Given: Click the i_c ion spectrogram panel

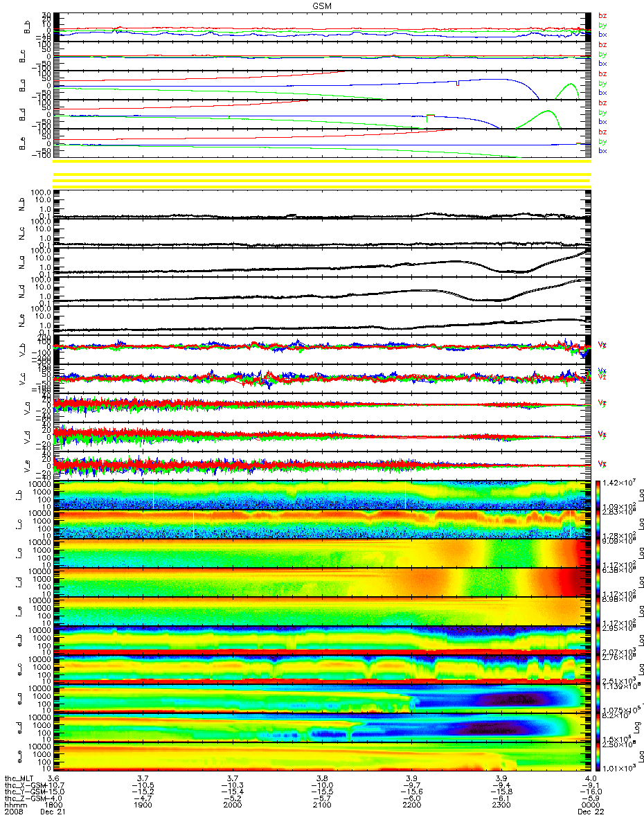Looking at the screenshot, I should 322,524.
